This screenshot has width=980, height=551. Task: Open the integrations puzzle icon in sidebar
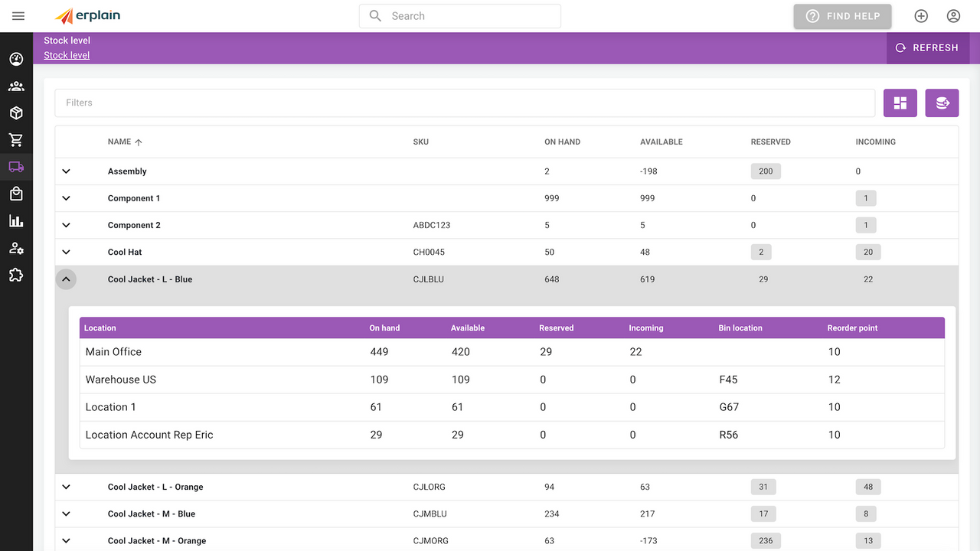[16, 275]
